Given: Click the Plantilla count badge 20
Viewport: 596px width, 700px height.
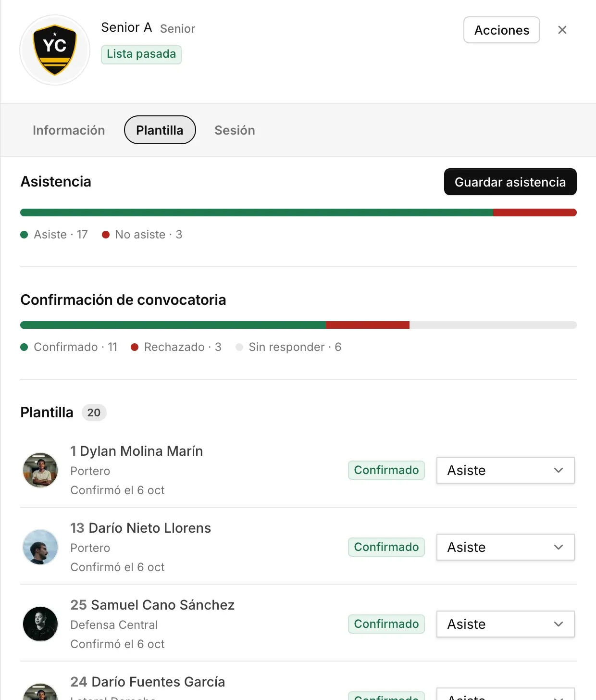Looking at the screenshot, I should point(94,412).
